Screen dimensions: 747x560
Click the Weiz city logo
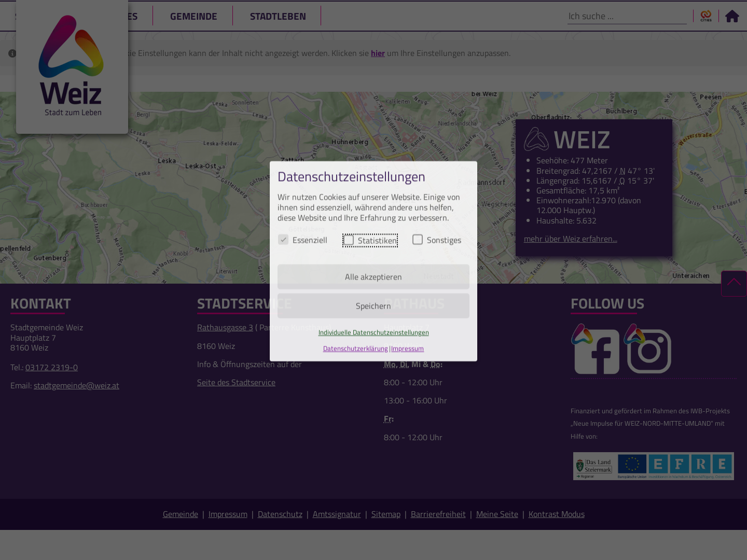(x=72, y=66)
